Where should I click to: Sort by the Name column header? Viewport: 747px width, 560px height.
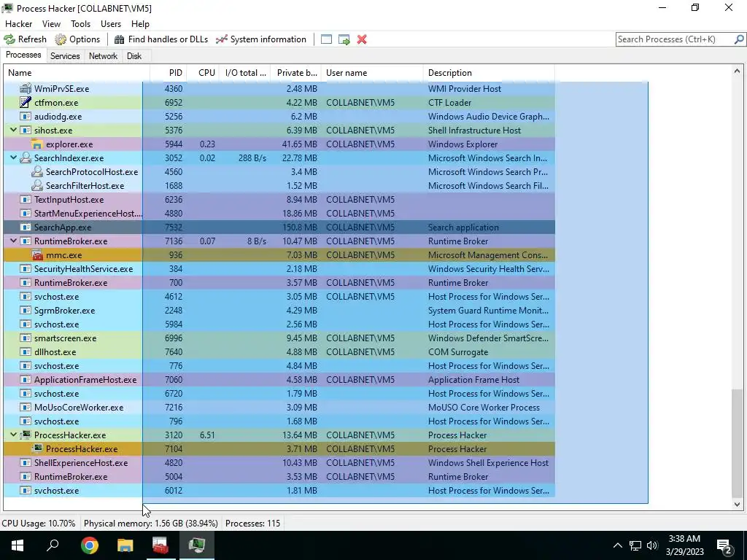[77, 73]
